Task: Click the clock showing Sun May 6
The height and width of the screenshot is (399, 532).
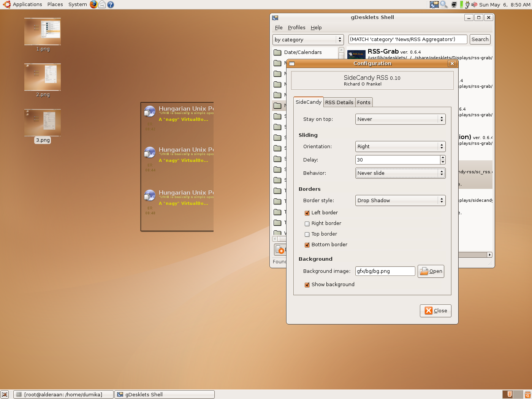Action: (504, 5)
